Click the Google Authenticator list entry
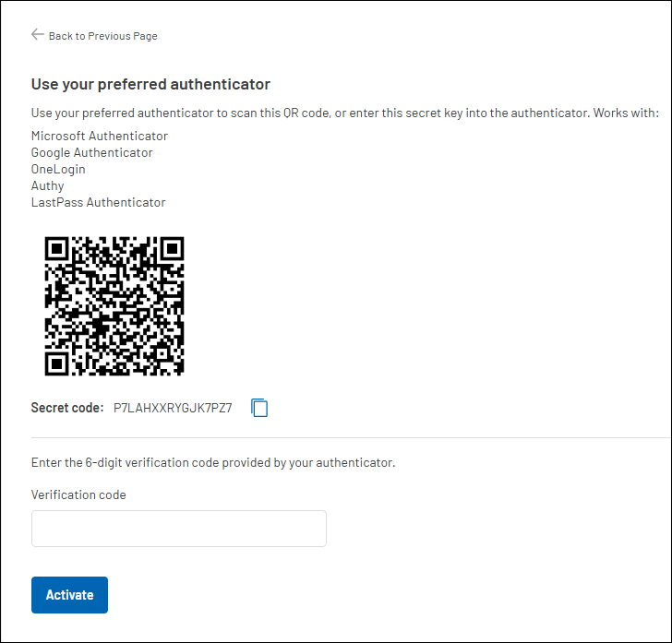Viewport: 672px width, 643px height. click(x=92, y=152)
